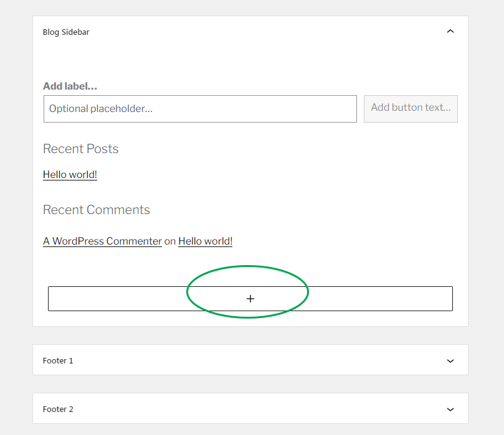Click the Blog Sidebar panel title
The height and width of the screenshot is (435, 504).
[x=66, y=32]
